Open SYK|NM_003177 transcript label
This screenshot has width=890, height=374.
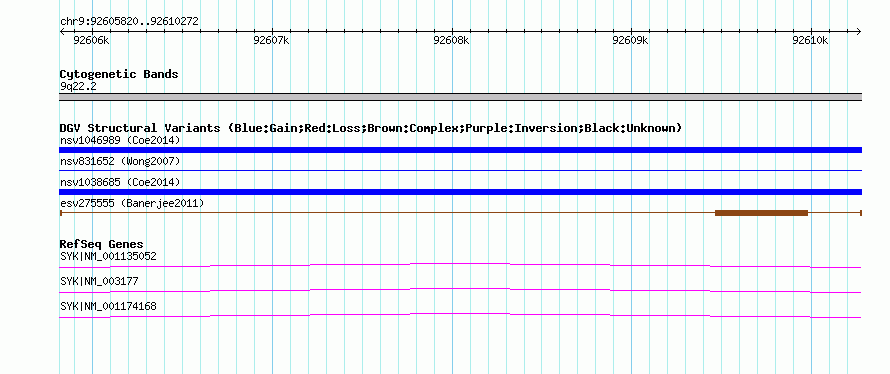tap(99, 281)
